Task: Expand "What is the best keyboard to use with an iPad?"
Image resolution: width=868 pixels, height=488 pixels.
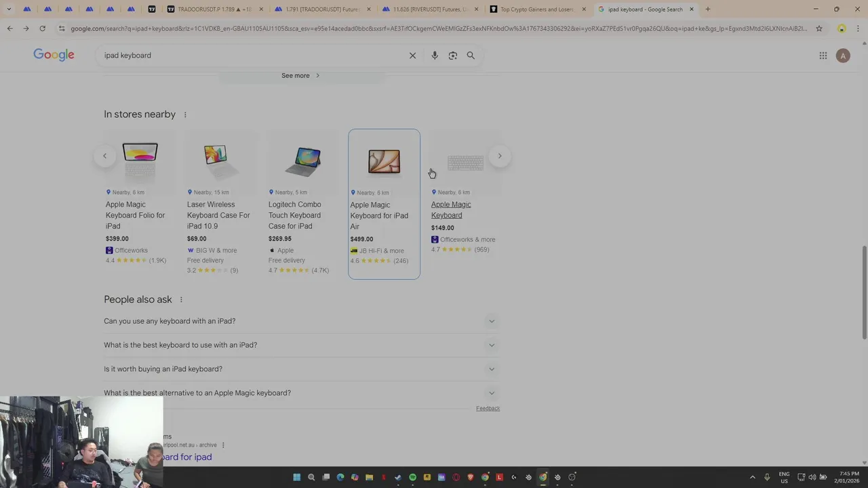Action: click(x=300, y=345)
